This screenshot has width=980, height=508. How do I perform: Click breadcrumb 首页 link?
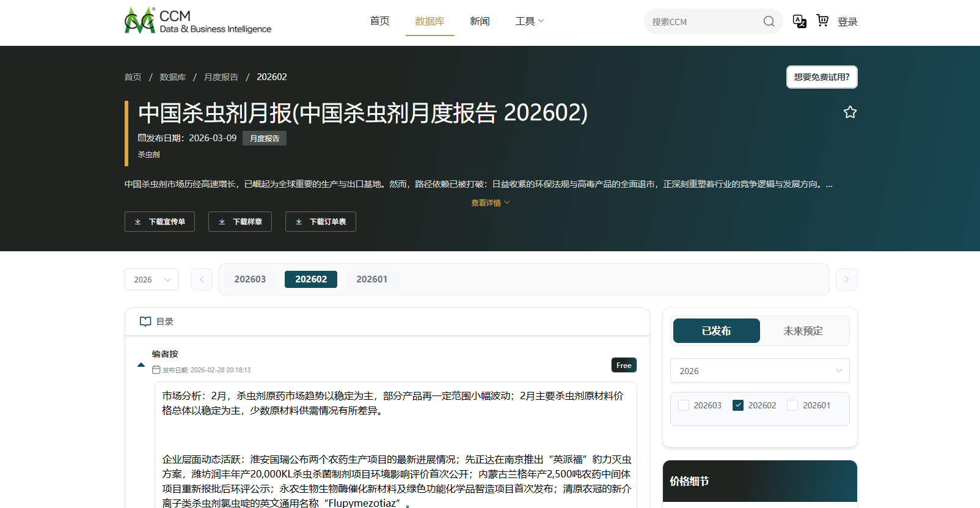(x=133, y=77)
